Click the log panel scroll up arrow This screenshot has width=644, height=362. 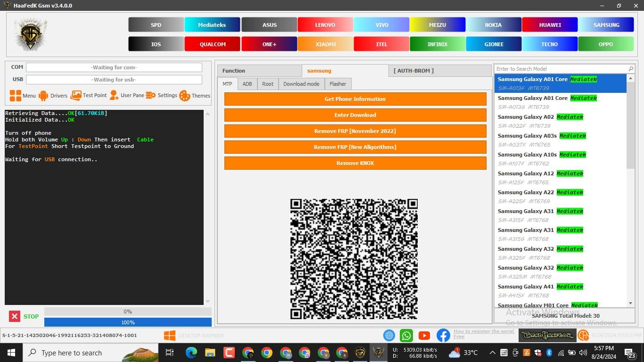(207, 114)
